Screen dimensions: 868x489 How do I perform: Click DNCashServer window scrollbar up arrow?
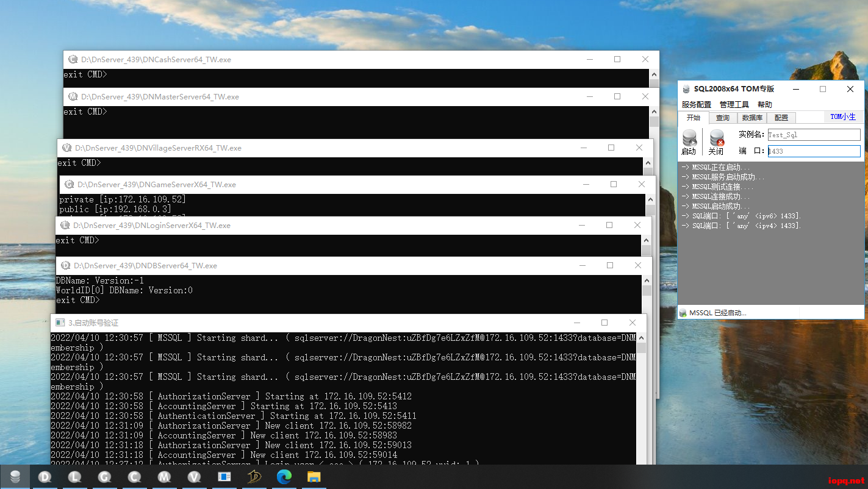[654, 74]
